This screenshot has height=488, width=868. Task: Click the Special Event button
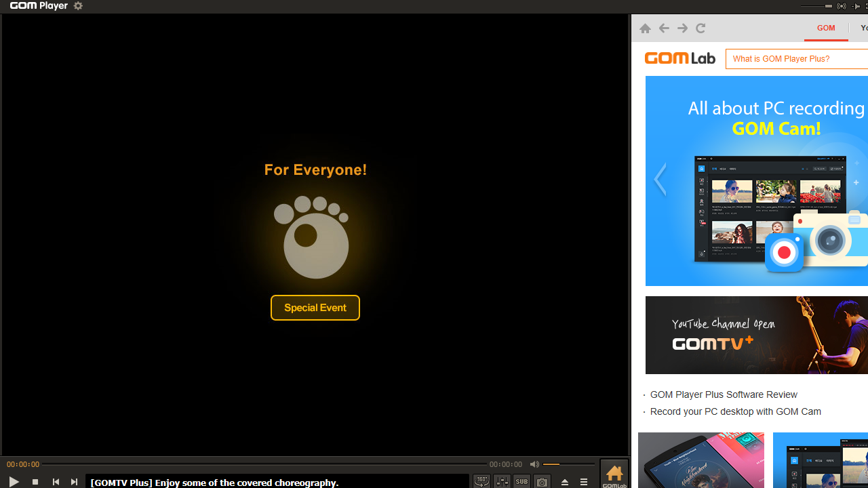[x=315, y=307]
